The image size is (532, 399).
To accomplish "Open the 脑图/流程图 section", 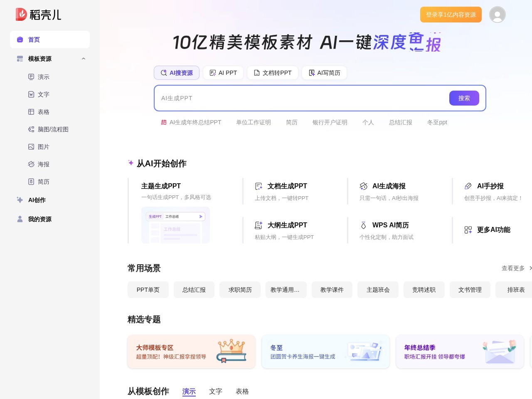I will coord(53,129).
